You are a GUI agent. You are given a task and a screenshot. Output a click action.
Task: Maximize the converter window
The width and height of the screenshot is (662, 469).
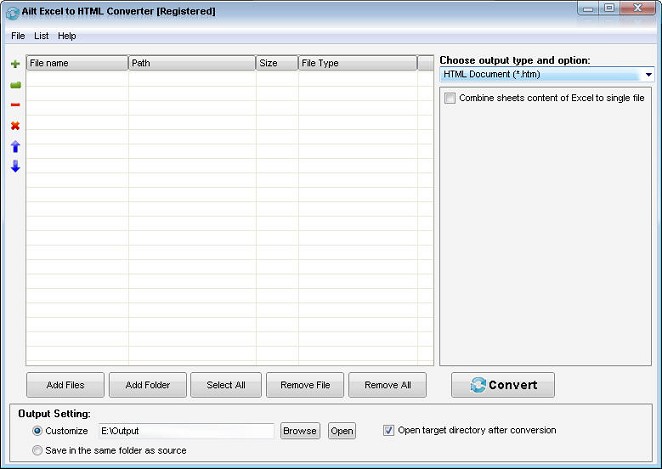609,8
